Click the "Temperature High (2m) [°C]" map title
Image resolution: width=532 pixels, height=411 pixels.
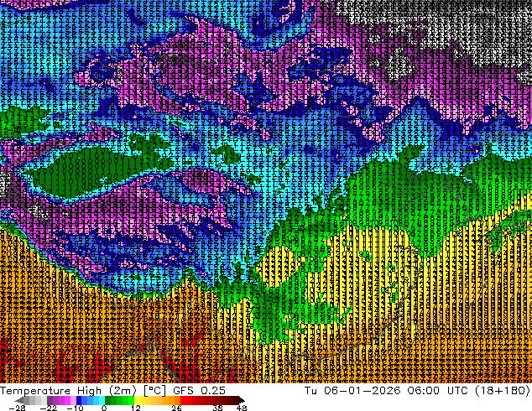[83, 391]
